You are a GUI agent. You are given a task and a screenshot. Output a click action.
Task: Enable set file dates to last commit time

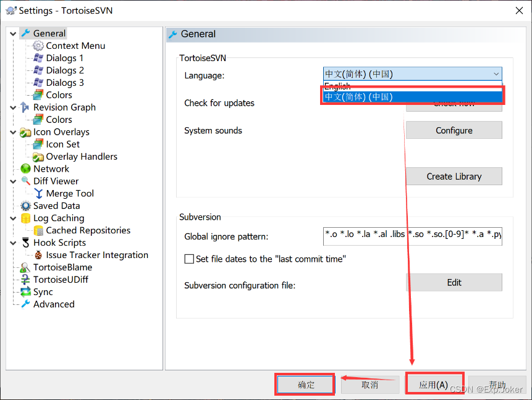189,259
